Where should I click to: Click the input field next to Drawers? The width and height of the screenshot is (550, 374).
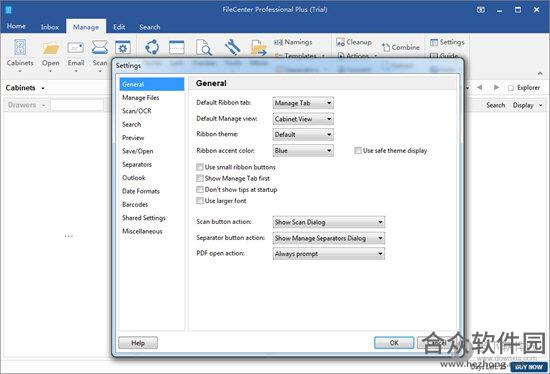coord(77,105)
